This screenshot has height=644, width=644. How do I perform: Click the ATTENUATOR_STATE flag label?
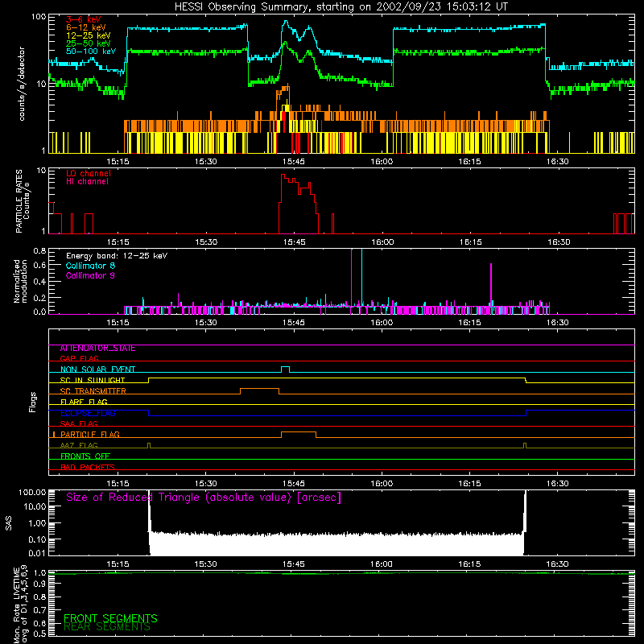pos(97,349)
